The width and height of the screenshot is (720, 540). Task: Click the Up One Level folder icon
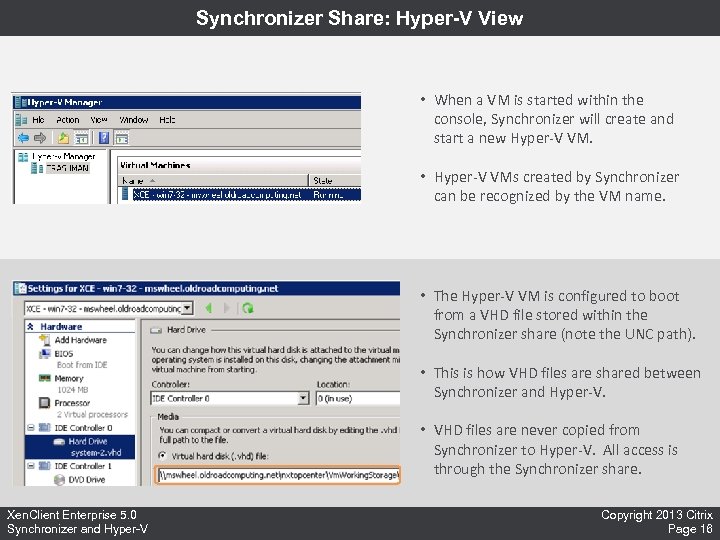click(x=63, y=137)
